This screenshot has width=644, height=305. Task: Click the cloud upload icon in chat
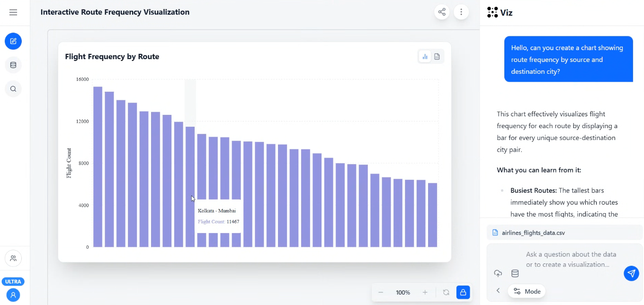click(x=498, y=274)
